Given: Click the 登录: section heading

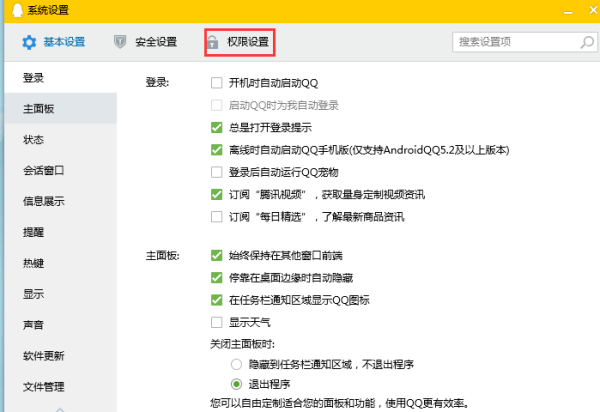Looking at the screenshot, I should click(x=157, y=82).
